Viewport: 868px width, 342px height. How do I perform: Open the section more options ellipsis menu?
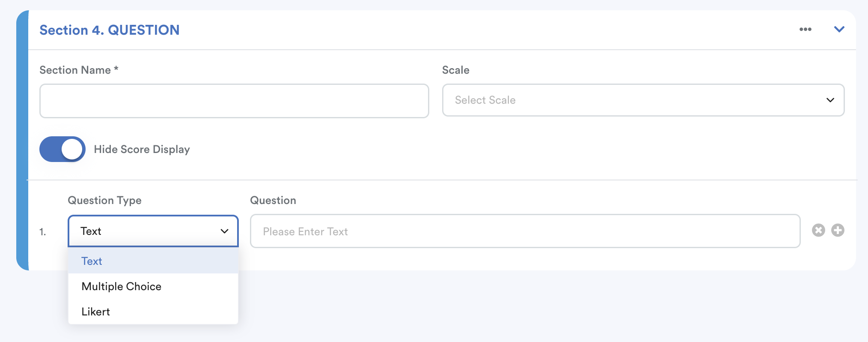[805, 30]
